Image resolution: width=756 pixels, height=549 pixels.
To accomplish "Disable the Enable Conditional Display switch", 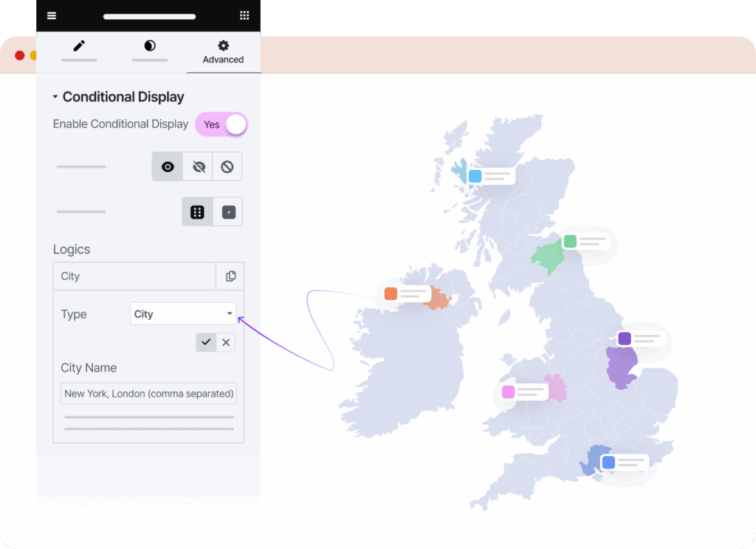I will coord(221,124).
